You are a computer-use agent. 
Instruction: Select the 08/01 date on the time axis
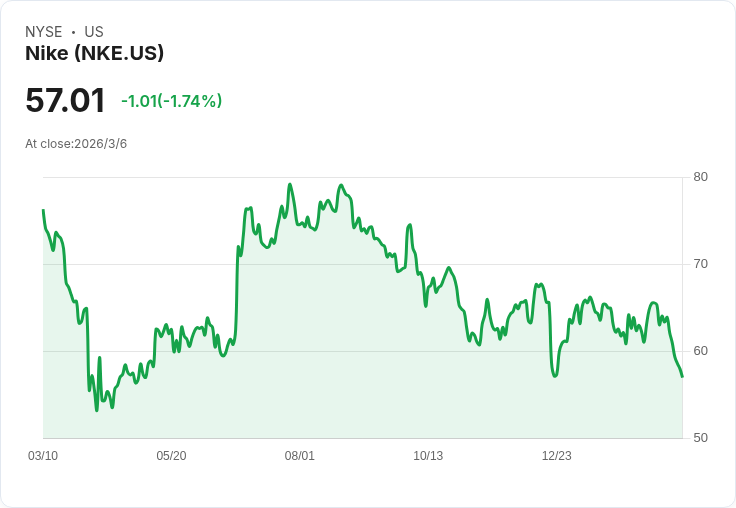click(x=300, y=456)
